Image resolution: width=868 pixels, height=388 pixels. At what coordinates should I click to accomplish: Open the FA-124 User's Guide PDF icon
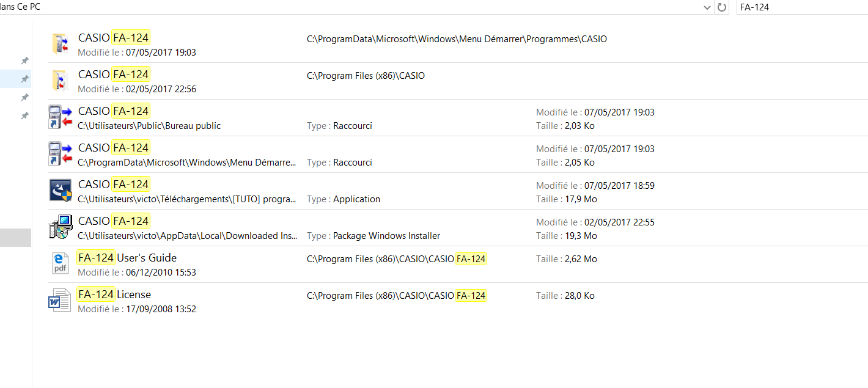[60, 264]
